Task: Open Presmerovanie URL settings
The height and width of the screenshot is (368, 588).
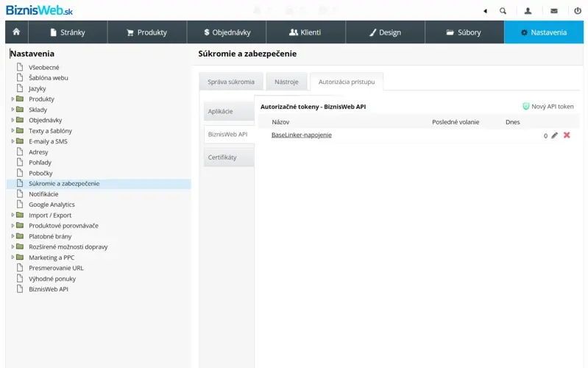Action: pyautogui.click(x=56, y=268)
